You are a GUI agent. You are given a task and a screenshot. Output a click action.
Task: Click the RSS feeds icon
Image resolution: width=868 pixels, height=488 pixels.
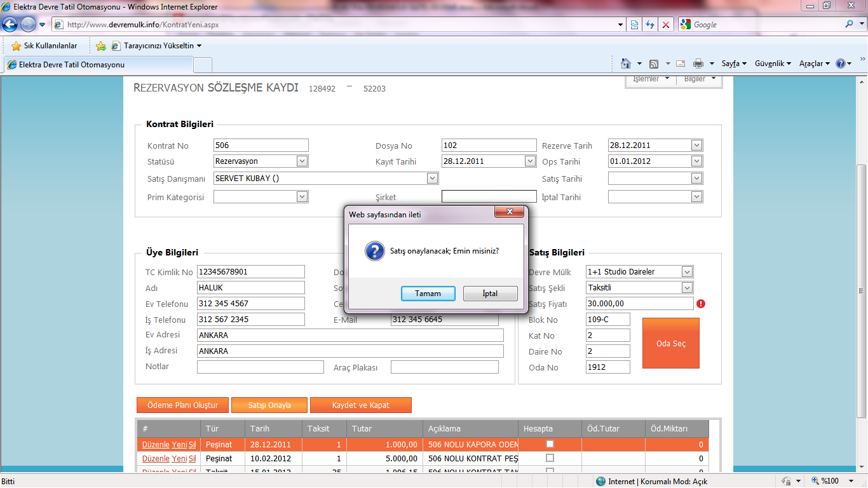[654, 64]
